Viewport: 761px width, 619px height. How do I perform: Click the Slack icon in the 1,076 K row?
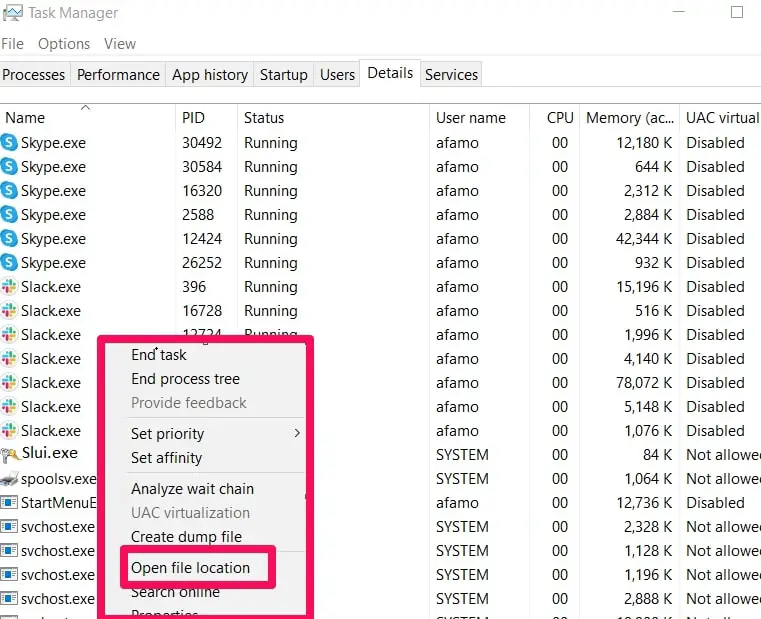pyautogui.click(x=9, y=431)
